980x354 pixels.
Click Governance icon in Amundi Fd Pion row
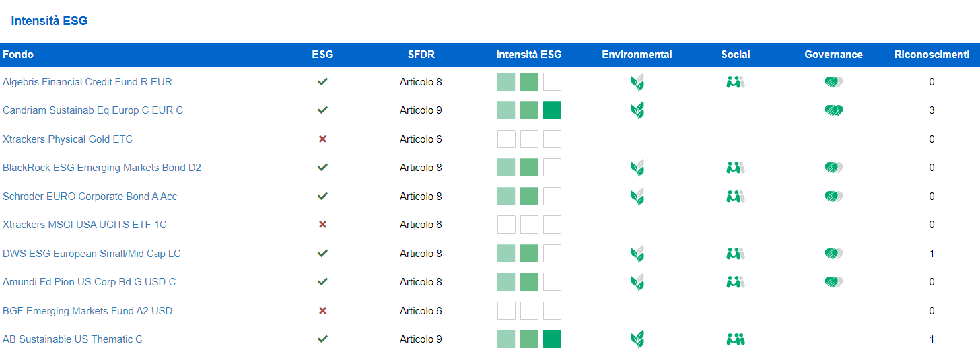pos(834,282)
